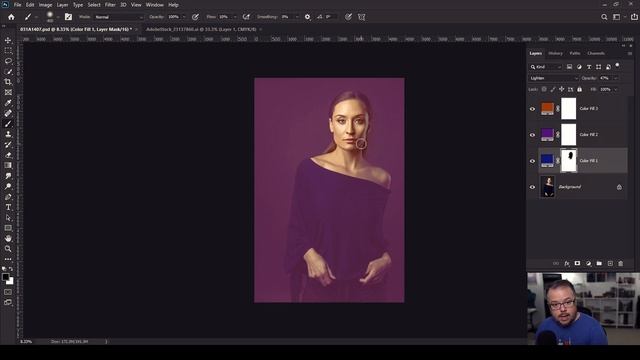Open the layer filter Kind dropdown
Screen dimensions: 640x360
546,67
